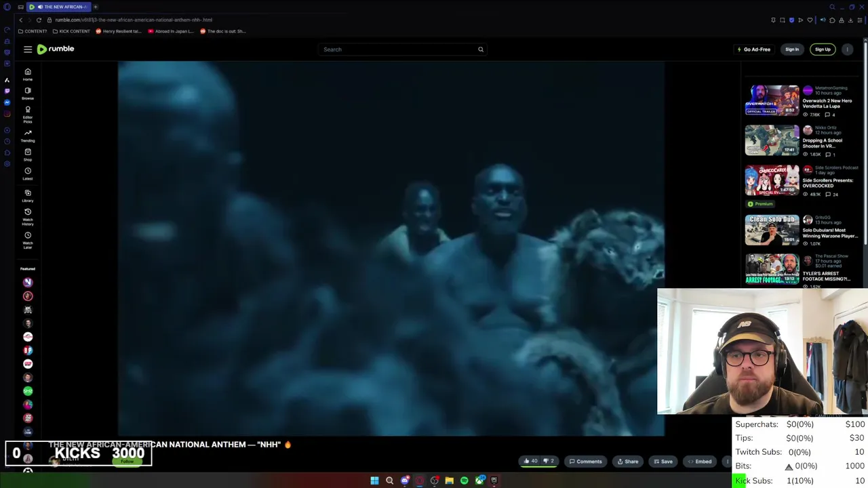Open Henry Resilient bookmark

point(119,31)
